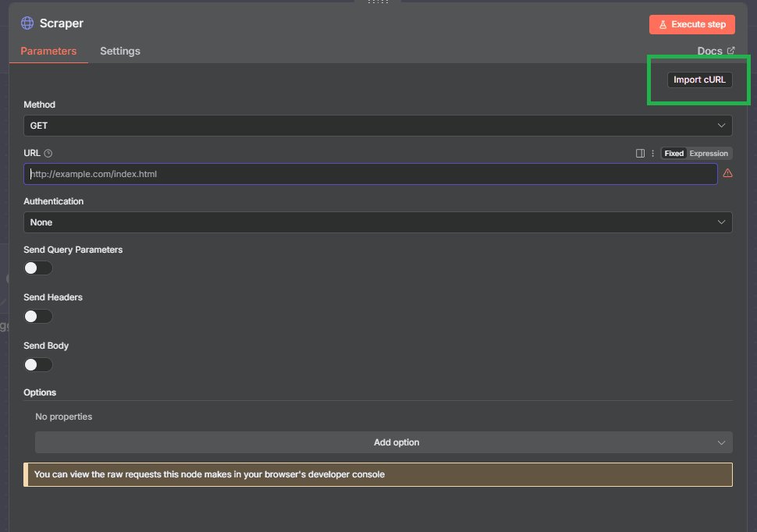Click the external link icon next to Docs
The image size is (757, 532).
point(731,50)
